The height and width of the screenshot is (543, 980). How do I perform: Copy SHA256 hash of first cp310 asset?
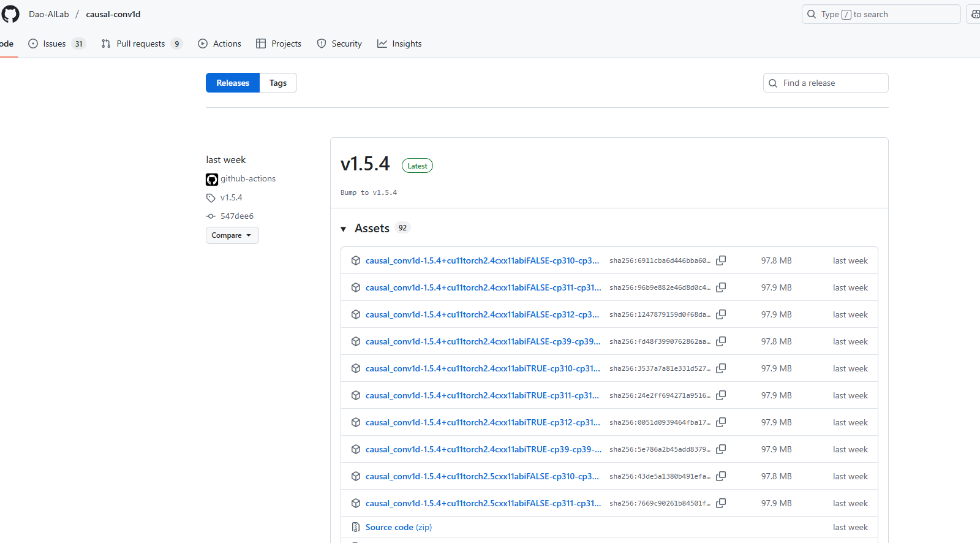click(721, 260)
